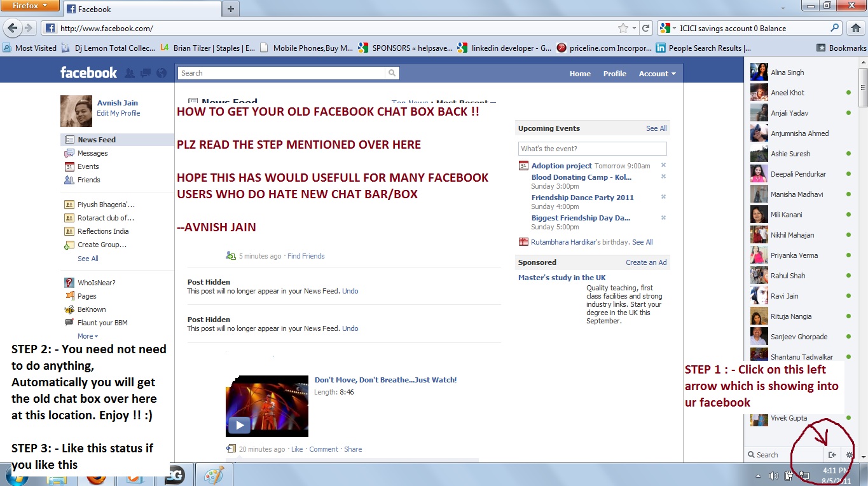Click See All for Upcoming Events

coord(656,128)
